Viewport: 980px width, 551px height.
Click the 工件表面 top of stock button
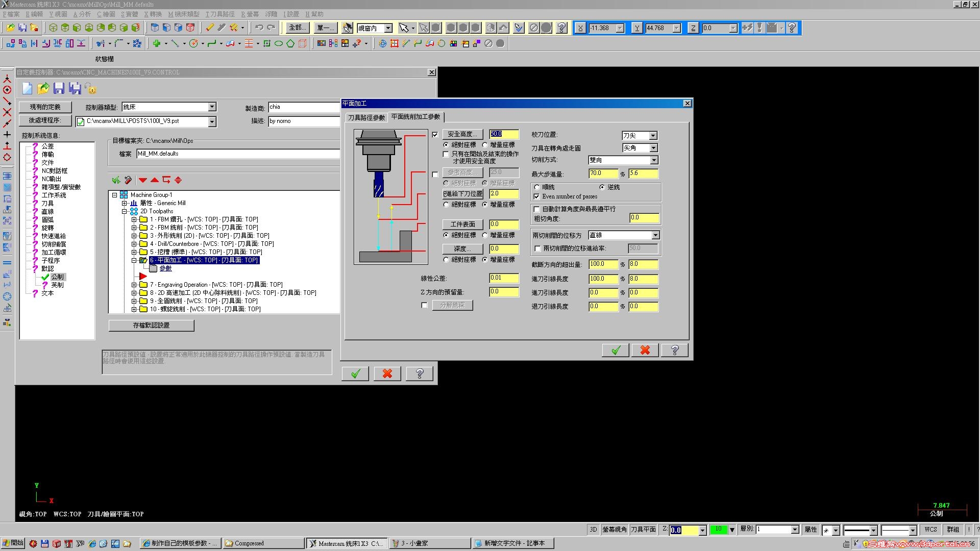coord(462,224)
